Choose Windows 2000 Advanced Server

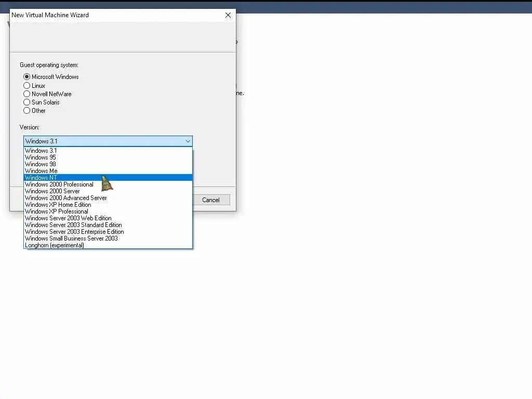[x=108, y=198]
